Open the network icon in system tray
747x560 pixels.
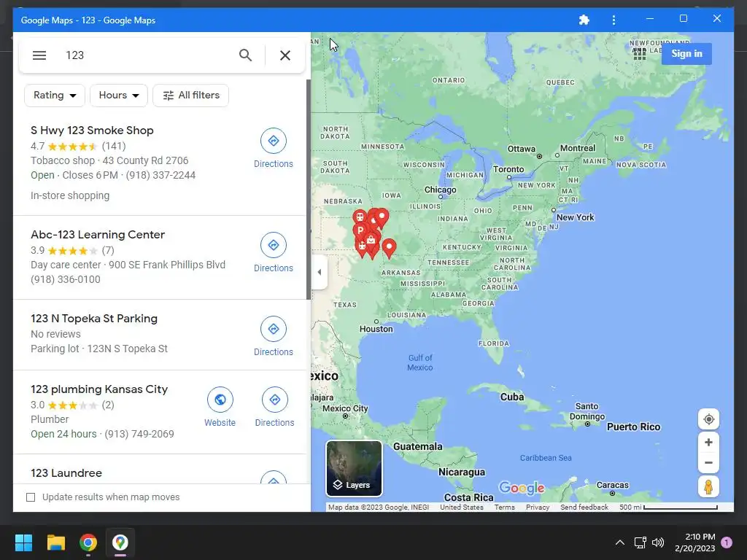pyautogui.click(x=640, y=542)
